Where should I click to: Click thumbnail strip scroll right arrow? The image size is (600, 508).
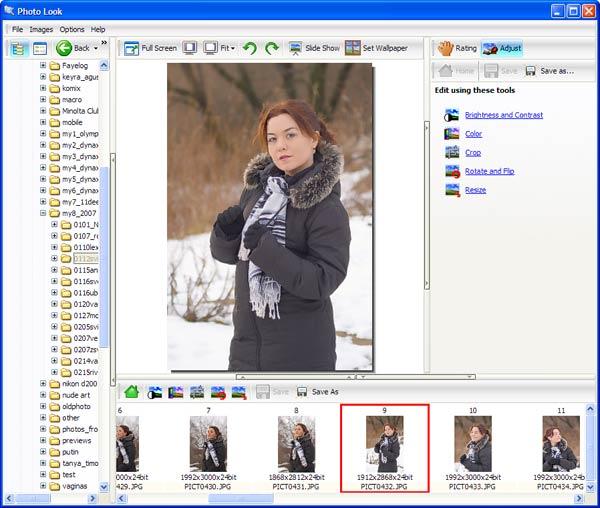tap(579, 498)
